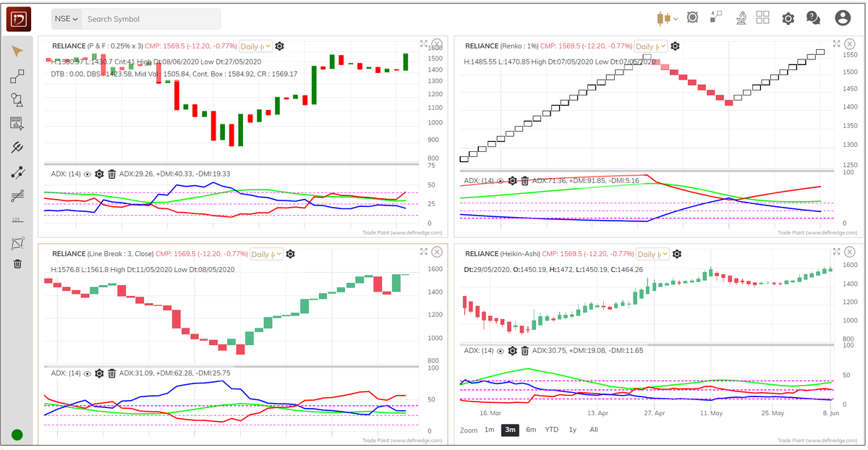This screenshot has width=868, height=450.
Task: Open Daily timeframe dropdown on Renko chart
Action: coord(651,46)
